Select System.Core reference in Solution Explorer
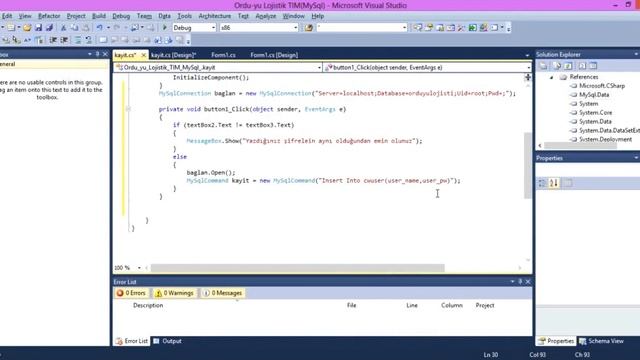Image resolution: width=640 pixels, height=360 pixels. 595,113
